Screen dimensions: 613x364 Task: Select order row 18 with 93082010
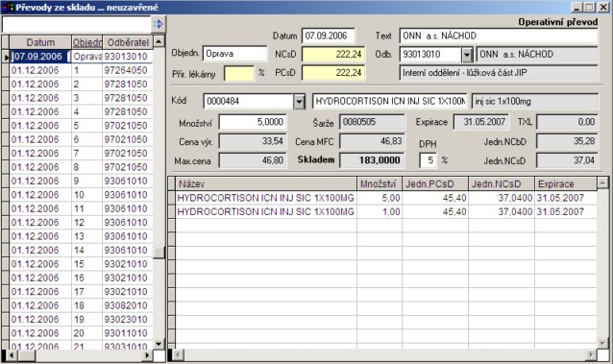pos(81,305)
